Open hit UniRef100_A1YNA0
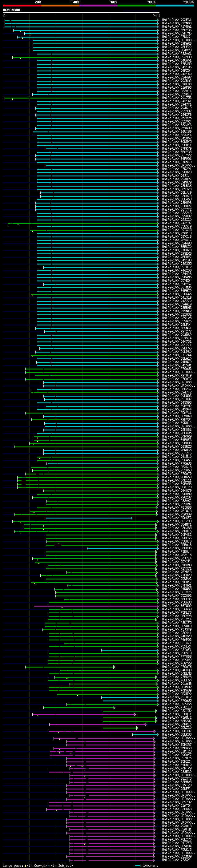197x868 pixels. pyautogui.click(x=177, y=23)
